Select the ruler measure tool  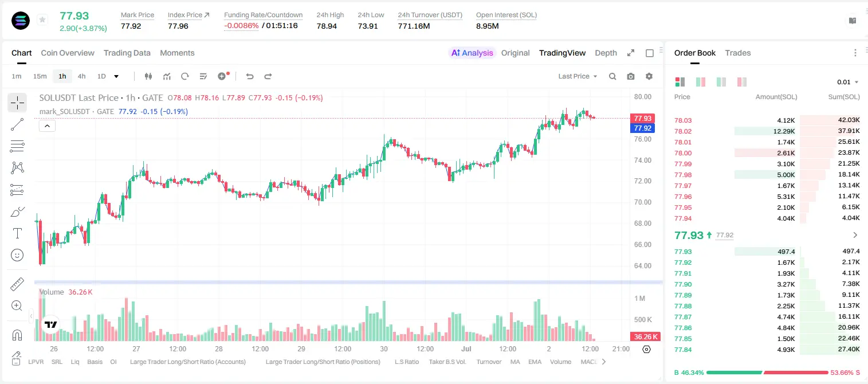(17, 284)
